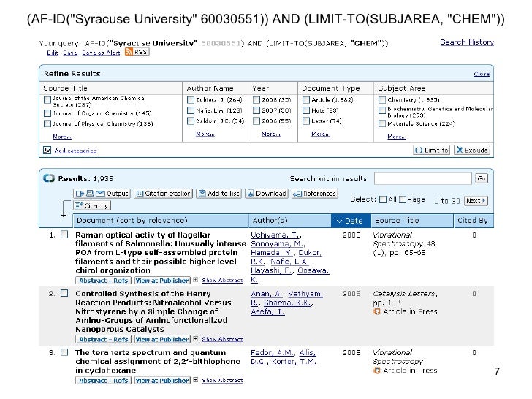Image resolution: width=532 pixels, height=399 pixels.
Task: Check Journal of Organic Chemistry source
Action: tap(47, 113)
